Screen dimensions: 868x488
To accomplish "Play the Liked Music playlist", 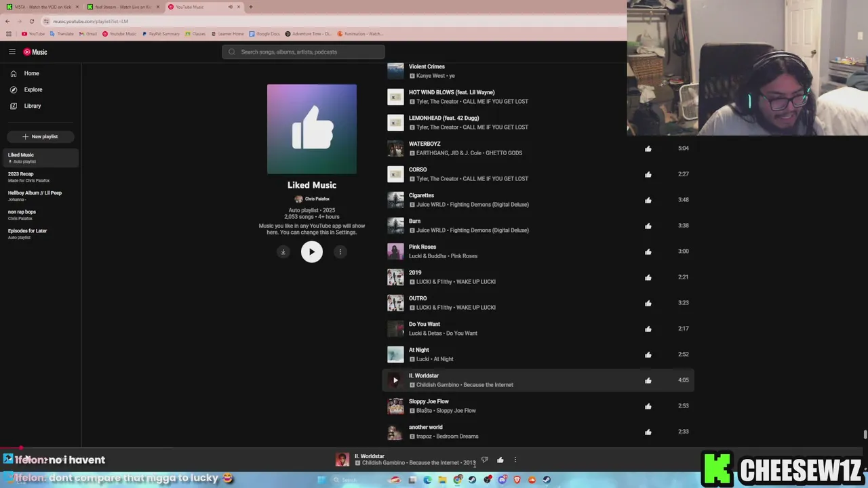I will click(x=312, y=251).
